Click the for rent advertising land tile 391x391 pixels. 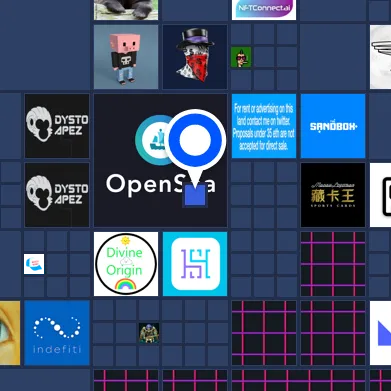click(x=264, y=126)
